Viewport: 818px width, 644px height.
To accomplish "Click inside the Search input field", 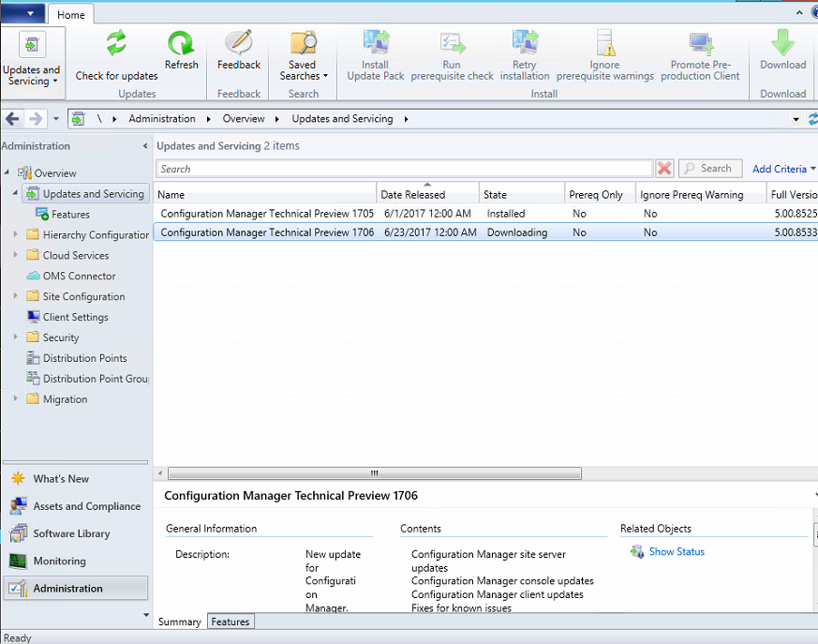I will [404, 169].
